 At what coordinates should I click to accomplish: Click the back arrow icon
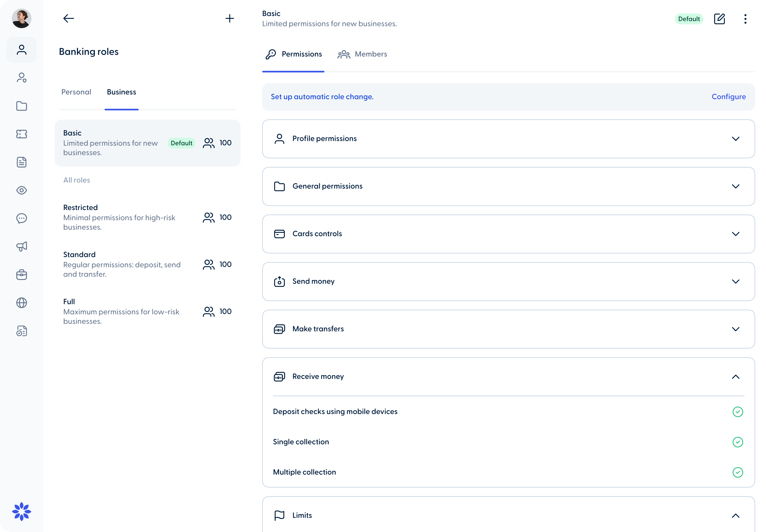coord(68,18)
